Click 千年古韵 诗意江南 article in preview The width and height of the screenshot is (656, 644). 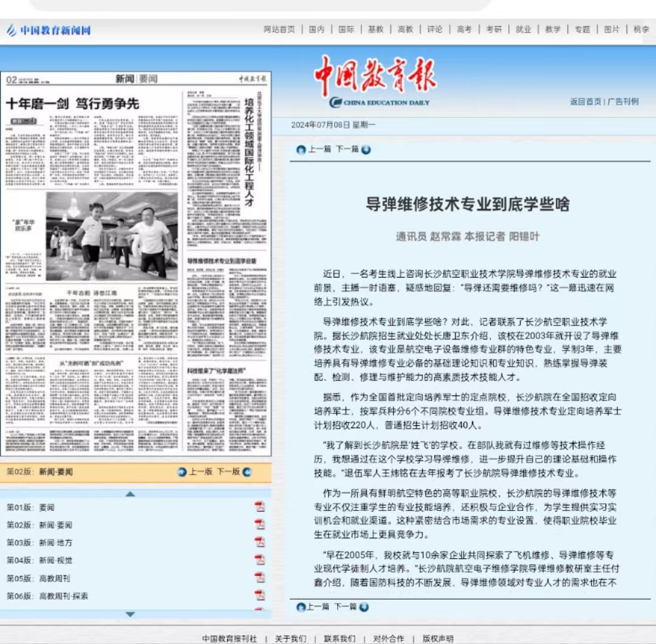(92, 293)
